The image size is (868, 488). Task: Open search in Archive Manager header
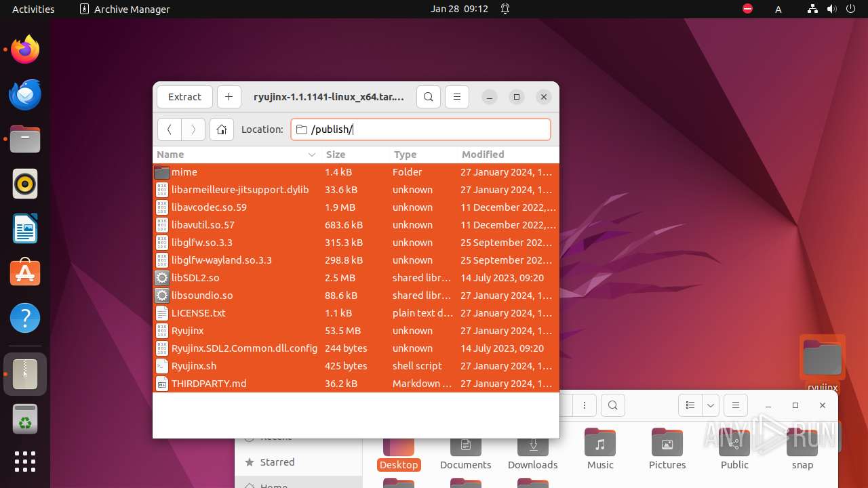click(x=429, y=97)
